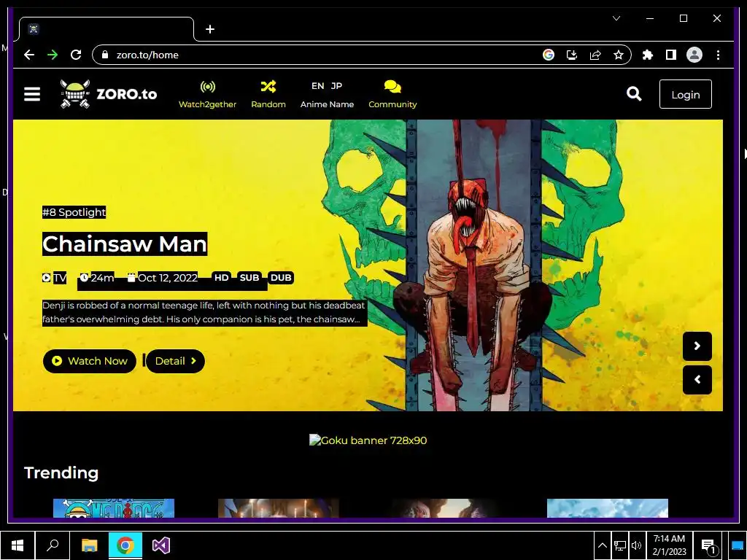This screenshot has width=747, height=560.
Task: Go to next spotlight slide
Action: tap(697, 346)
